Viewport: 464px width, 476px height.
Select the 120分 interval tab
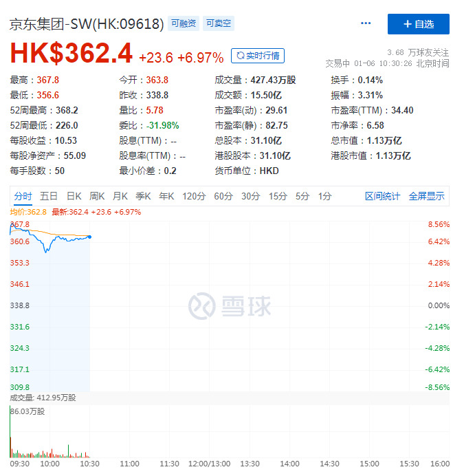(x=194, y=196)
